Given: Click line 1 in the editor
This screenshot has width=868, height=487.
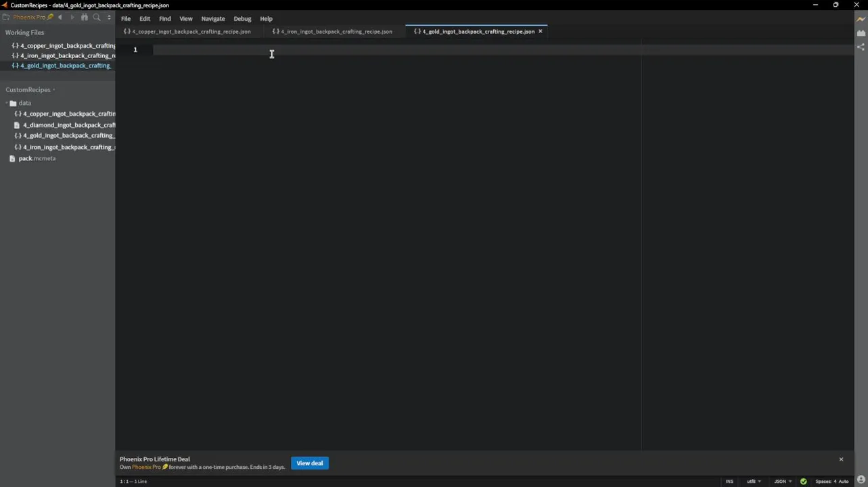Looking at the screenshot, I should click(x=503, y=49).
